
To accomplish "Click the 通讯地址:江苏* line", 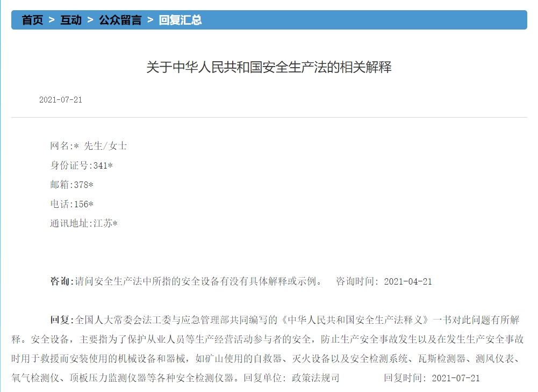I will [x=84, y=223].
